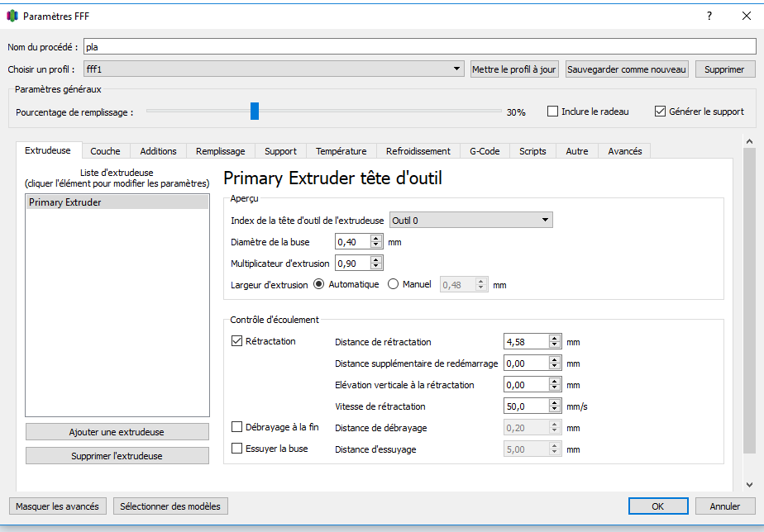Open the Outil 0 tool index dropdown
Screen dimensions: 764x532
point(471,220)
